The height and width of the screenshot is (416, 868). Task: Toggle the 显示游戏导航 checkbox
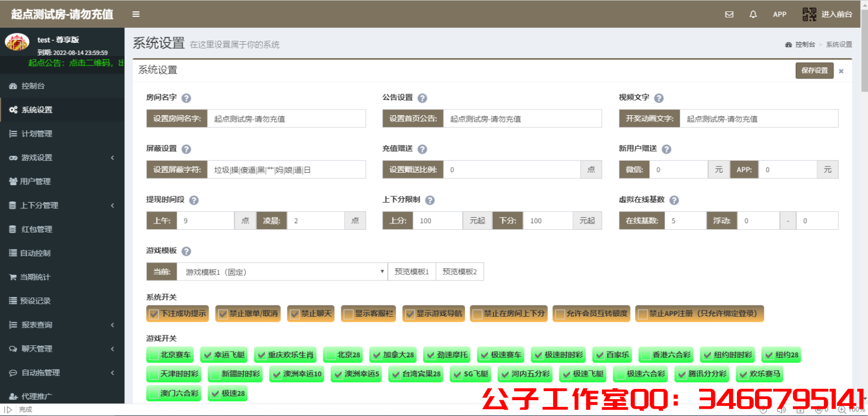pyautogui.click(x=410, y=314)
